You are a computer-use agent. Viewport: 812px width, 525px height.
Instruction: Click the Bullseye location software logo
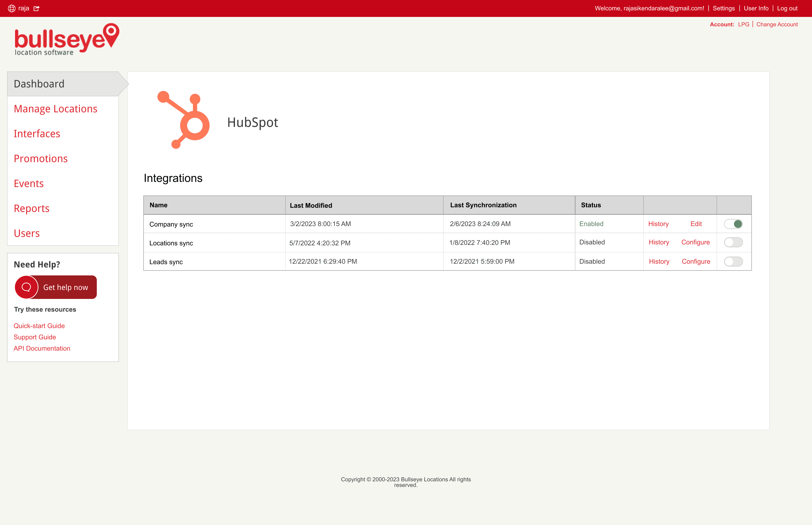[67, 39]
